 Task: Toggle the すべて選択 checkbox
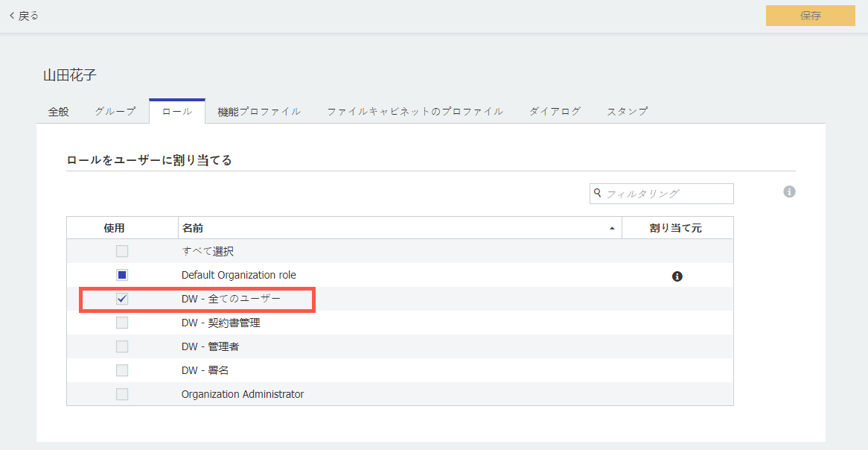pyautogui.click(x=122, y=251)
